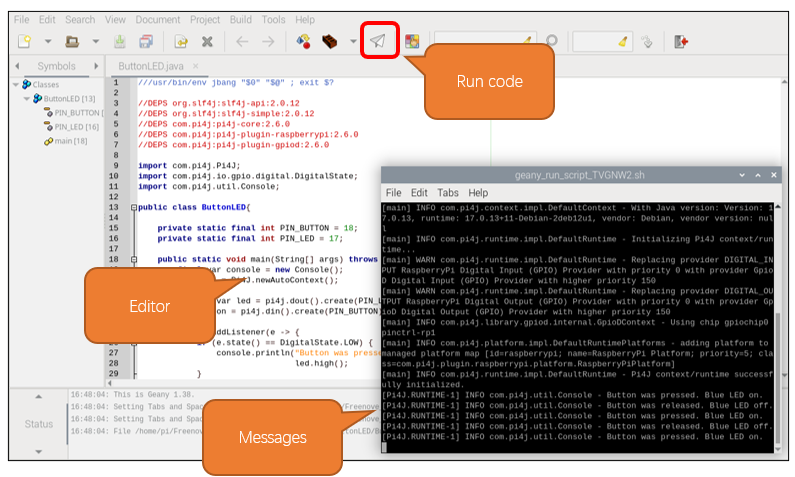Click the editor horizontal scrollbar left arrow
The width and height of the screenshot is (795, 477).
click(110, 383)
